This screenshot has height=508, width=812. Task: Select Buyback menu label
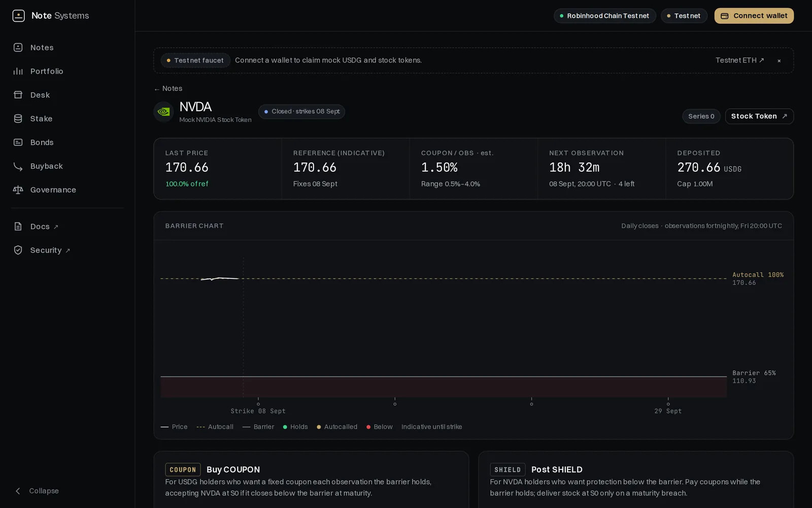pyautogui.click(x=47, y=166)
